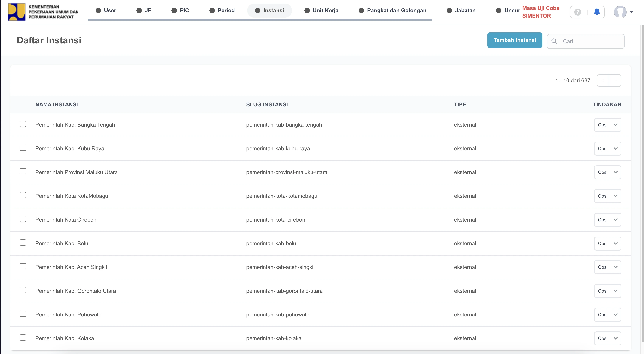Click the Kementerian PUPR logo
This screenshot has height=354, width=644.
click(17, 12)
